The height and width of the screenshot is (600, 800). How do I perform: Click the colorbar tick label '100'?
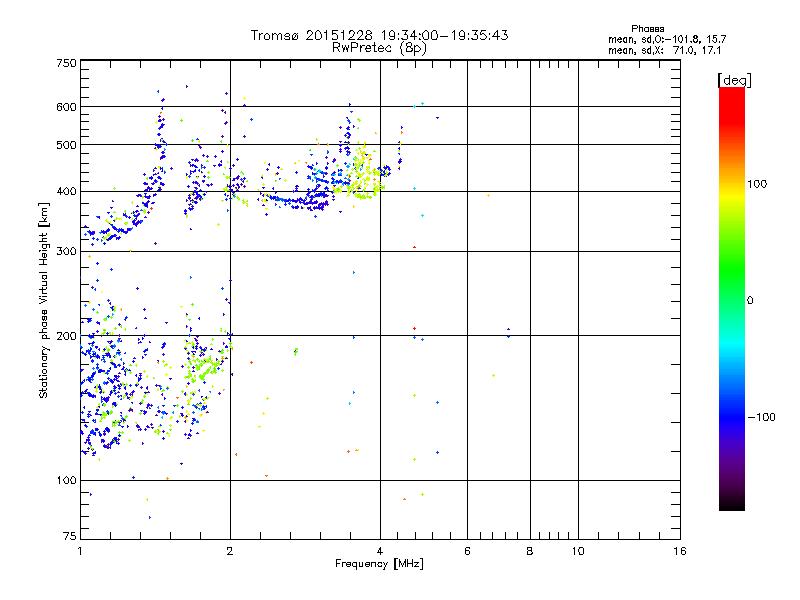(x=757, y=184)
